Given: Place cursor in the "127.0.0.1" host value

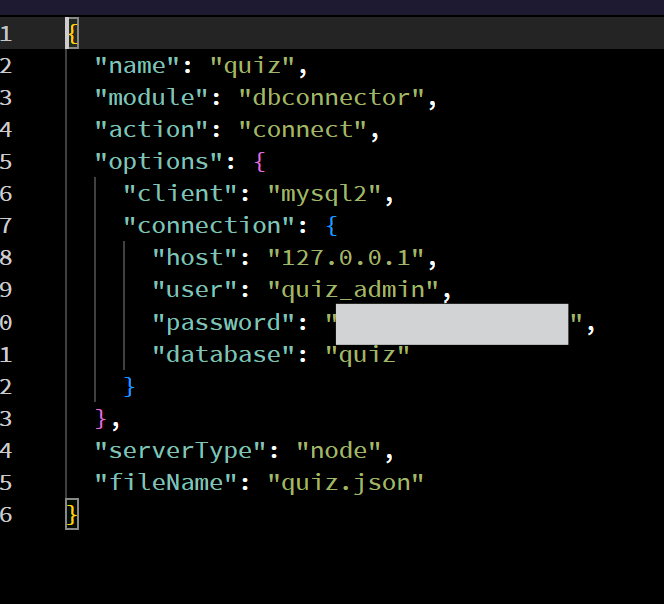Looking at the screenshot, I should [x=346, y=258].
